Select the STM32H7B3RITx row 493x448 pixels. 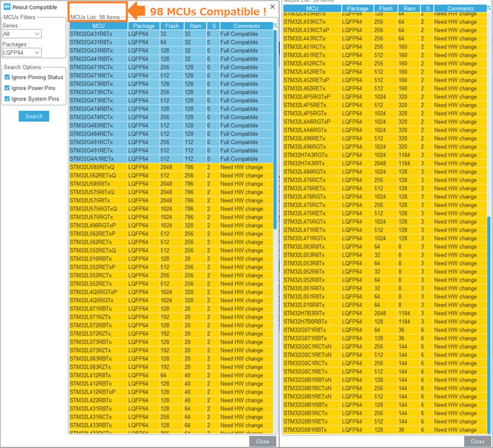point(385,313)
